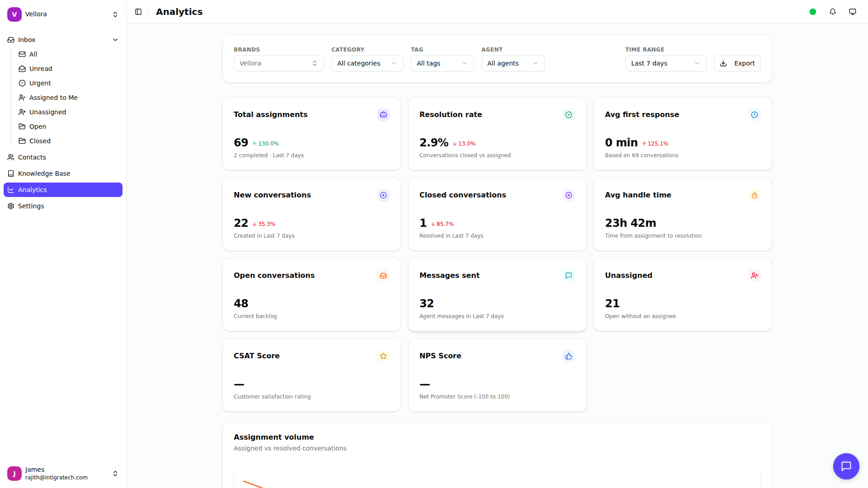Viewport: 868px width, 488px height.
Task: Click the green online status indicator
Action: pyautogui.click(x=813, y=12)
